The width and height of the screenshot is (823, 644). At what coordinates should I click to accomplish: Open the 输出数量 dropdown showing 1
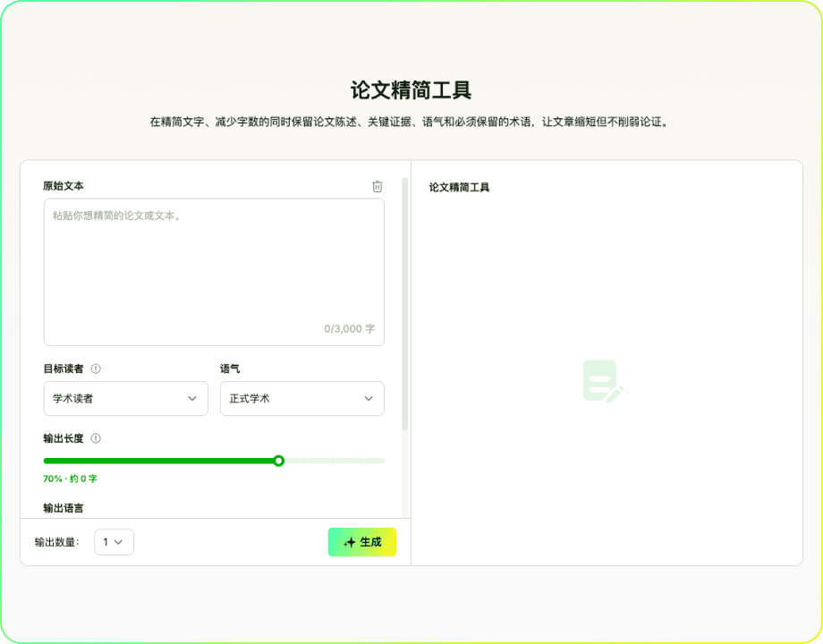114,542
